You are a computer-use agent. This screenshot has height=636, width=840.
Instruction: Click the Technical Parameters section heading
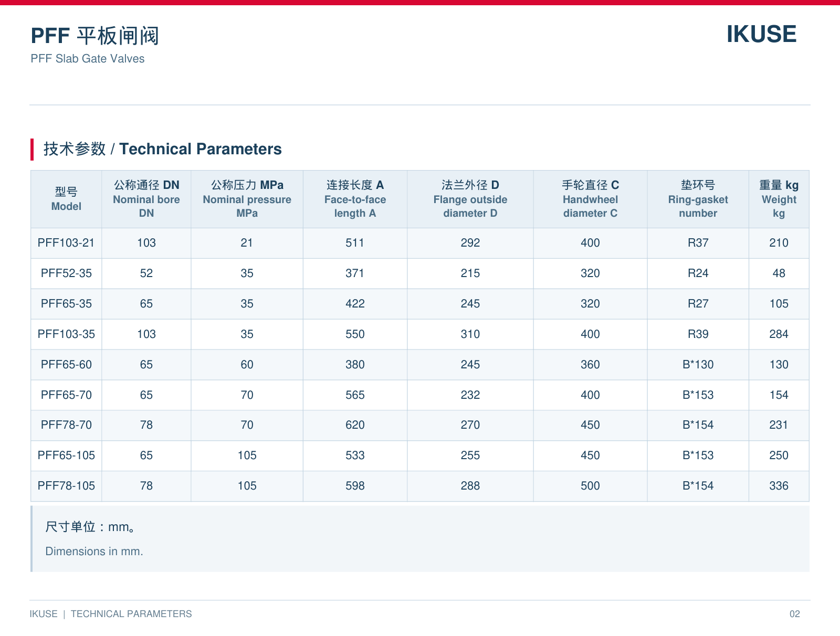point(163,149)
